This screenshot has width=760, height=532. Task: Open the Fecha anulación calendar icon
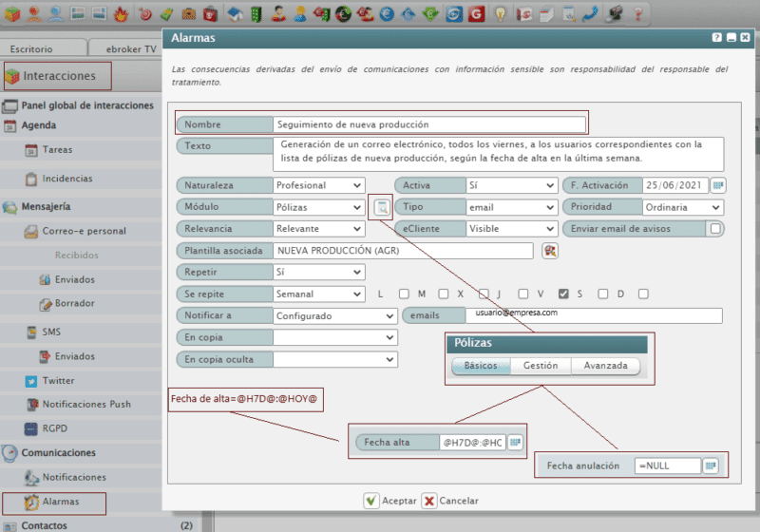[711, 465]
